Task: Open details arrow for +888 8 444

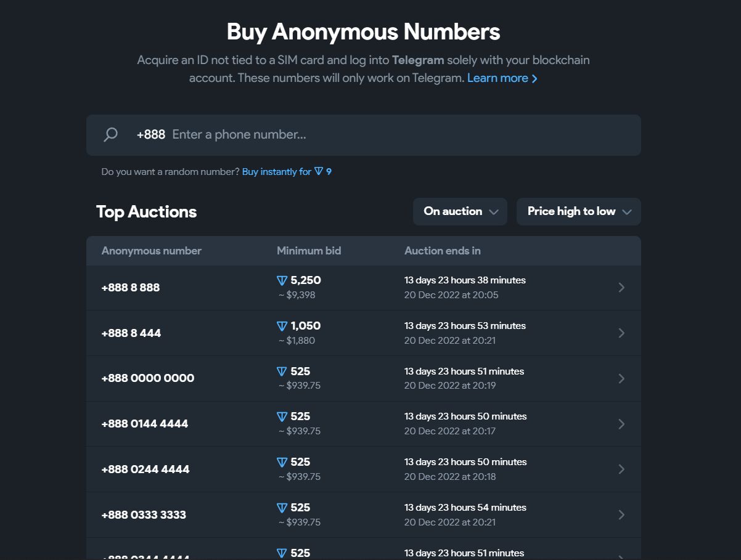Action: [x=621, y=333]
